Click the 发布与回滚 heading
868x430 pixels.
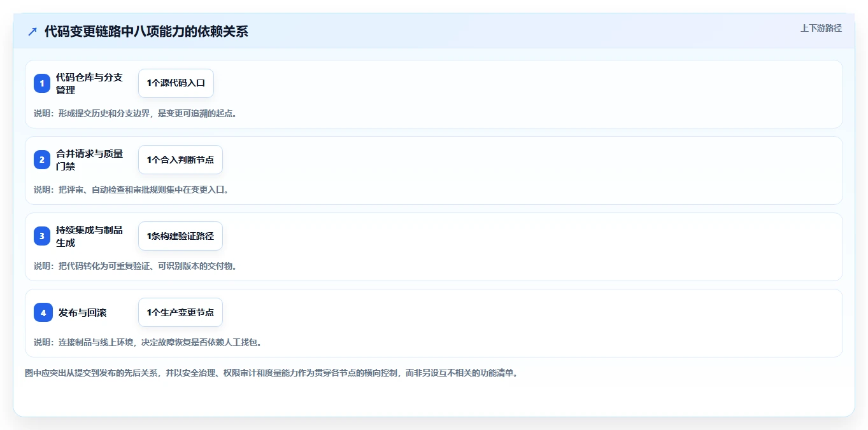point(82,312)
